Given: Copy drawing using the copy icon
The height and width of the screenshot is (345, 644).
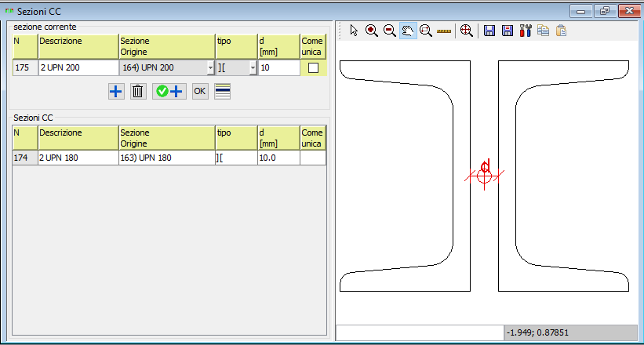Looking at the screenshot, I should click(543, 31).
